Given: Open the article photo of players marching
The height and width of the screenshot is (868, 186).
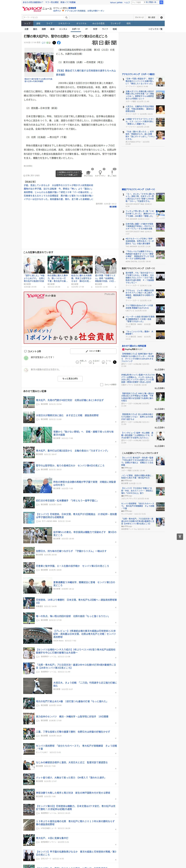Looking at the screenshot, I should tap(39, 62).
